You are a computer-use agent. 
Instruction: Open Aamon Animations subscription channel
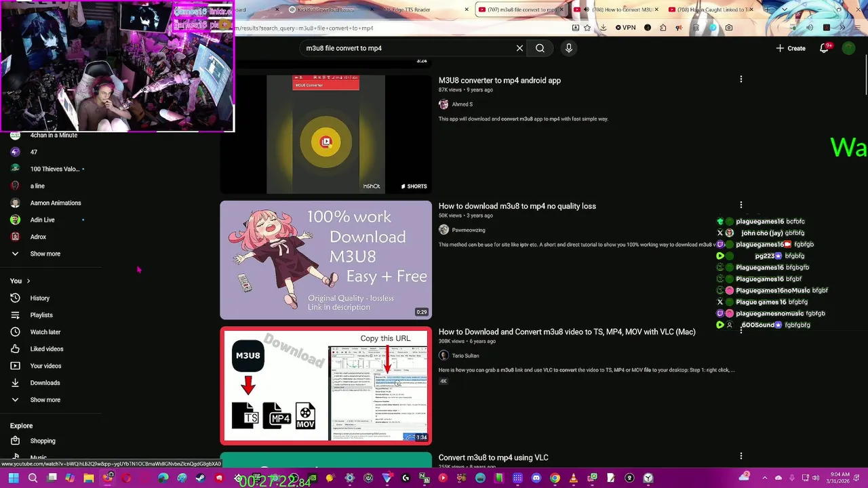coord(55,203)
